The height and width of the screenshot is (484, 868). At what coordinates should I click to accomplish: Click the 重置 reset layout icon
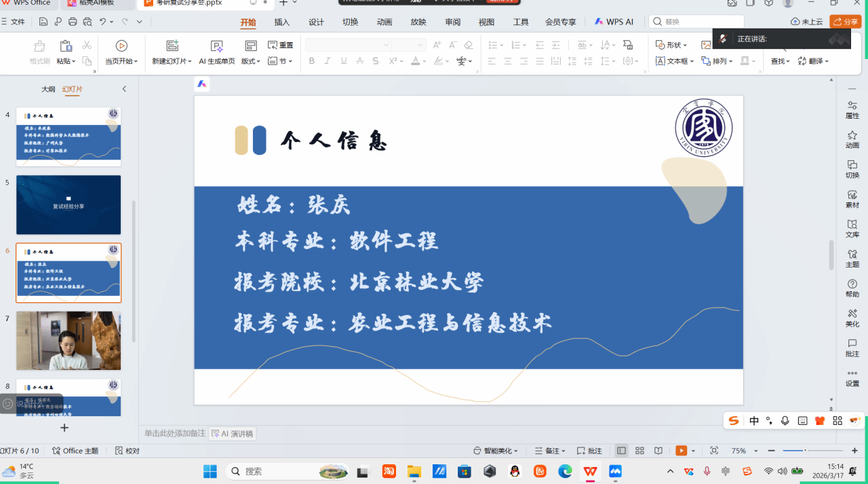281,45
